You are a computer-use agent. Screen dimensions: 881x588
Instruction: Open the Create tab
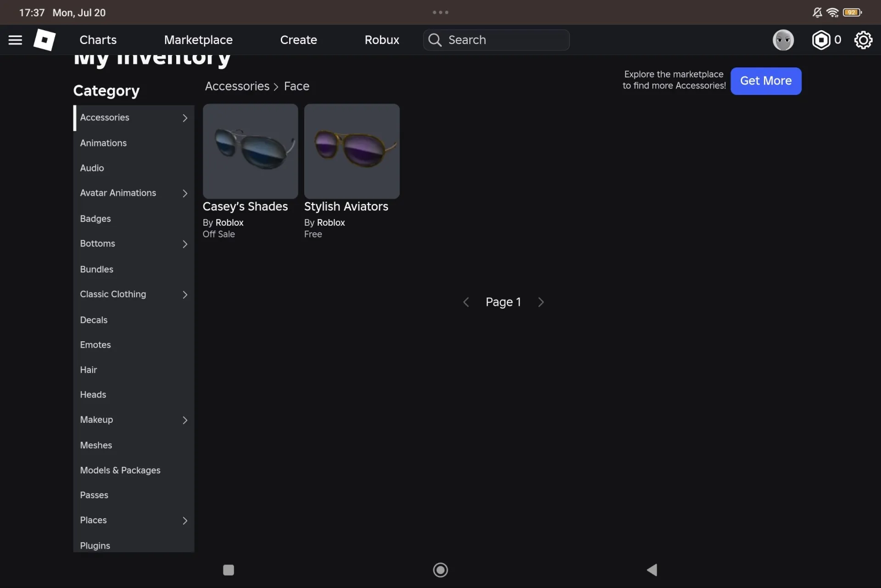point(298,40)
